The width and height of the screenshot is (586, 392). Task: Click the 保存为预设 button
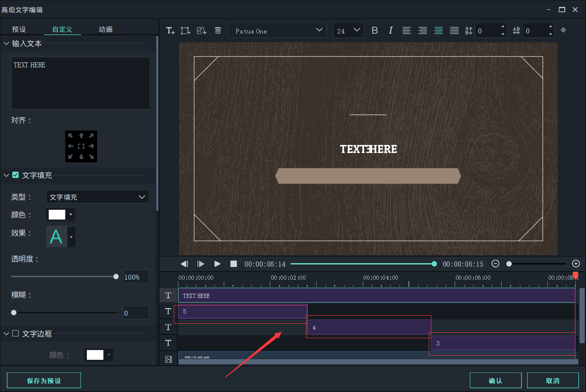point(44,381)
